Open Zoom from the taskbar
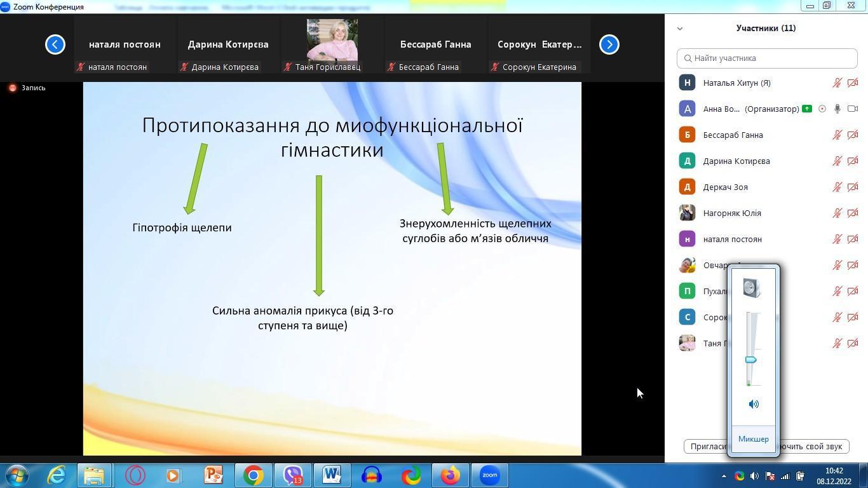Viewport: 868px width, 488px height. 489,475
